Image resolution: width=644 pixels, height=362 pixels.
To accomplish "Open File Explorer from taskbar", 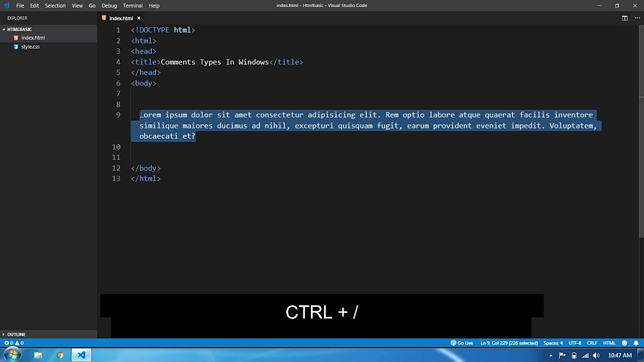I will point(38,355).
